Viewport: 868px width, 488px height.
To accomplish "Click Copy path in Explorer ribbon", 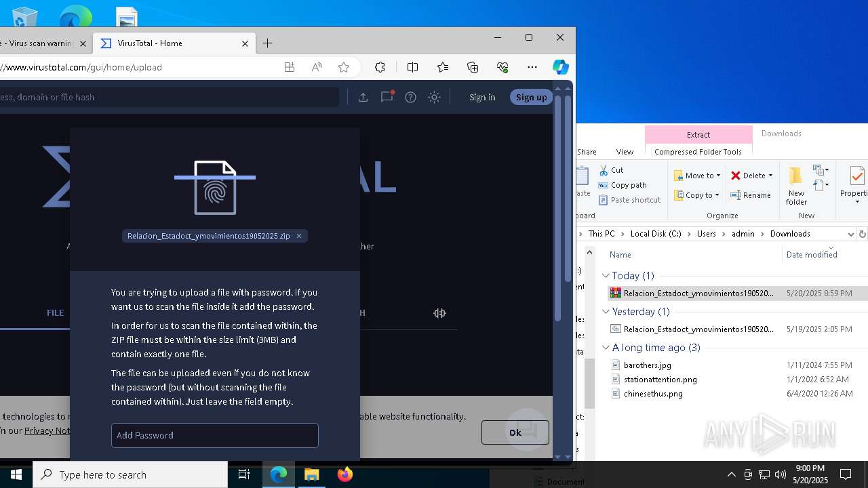I will (623, 185).
